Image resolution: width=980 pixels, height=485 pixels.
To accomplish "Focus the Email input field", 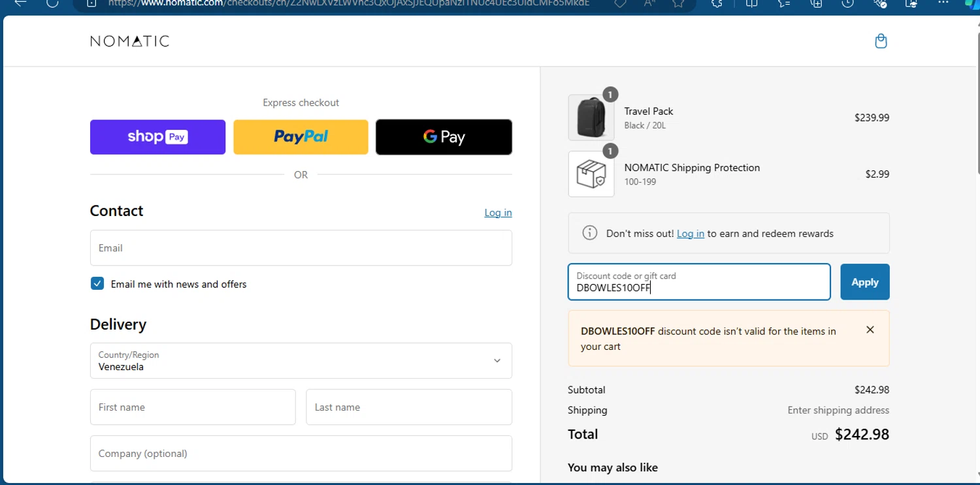I will point(301,248).
